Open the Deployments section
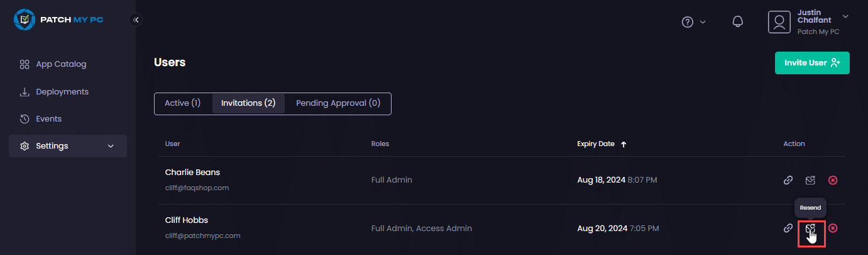Viewport: 868px width, 255px height. (62, 92)
